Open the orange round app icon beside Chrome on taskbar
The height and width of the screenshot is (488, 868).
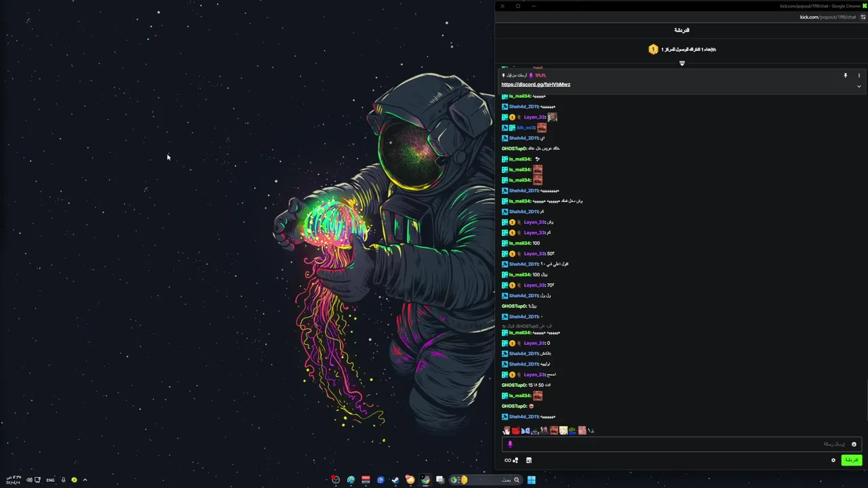click(410, 480)
